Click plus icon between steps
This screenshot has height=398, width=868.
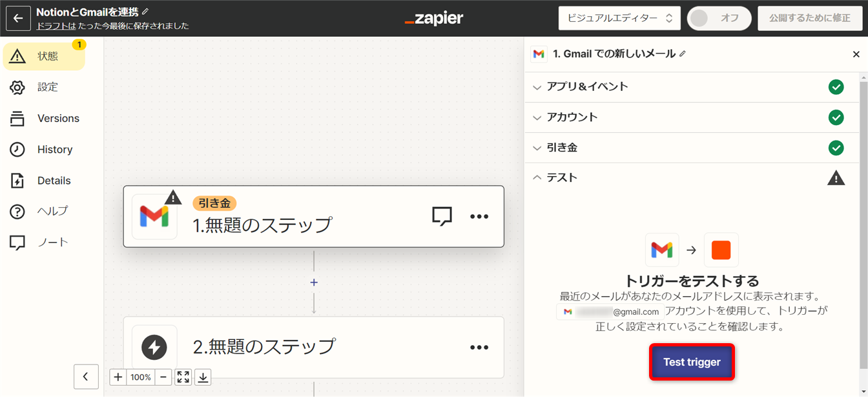click(314, 283)
